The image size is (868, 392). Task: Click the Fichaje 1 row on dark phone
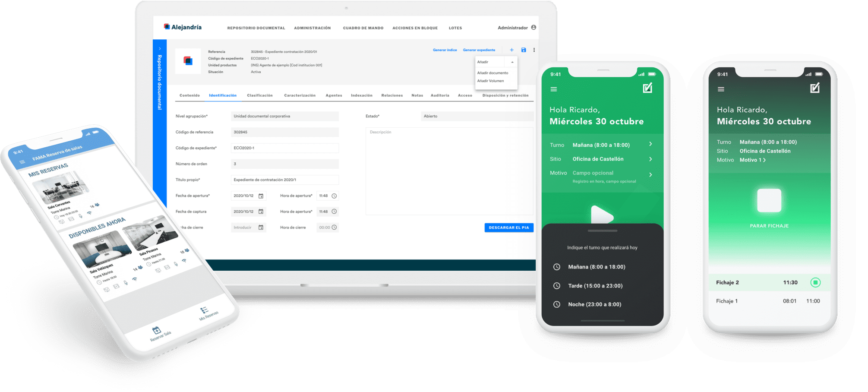click(x=769, y=301)
